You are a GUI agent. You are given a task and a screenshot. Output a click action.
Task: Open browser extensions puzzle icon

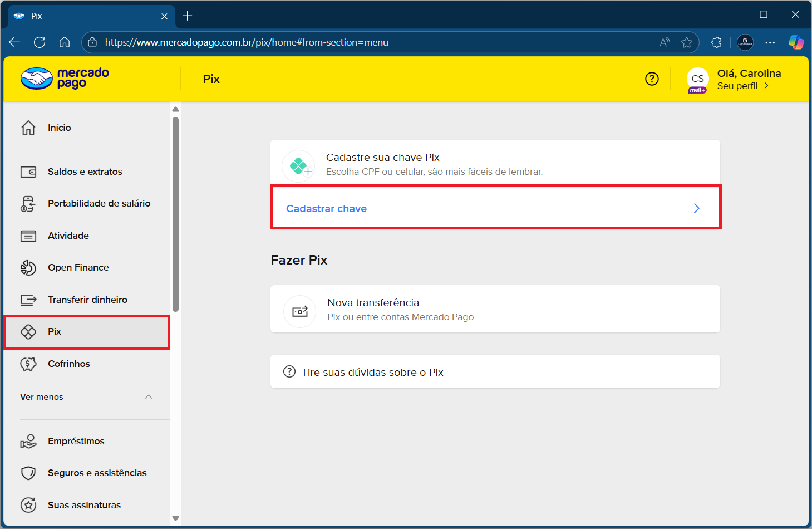point(716,42)
